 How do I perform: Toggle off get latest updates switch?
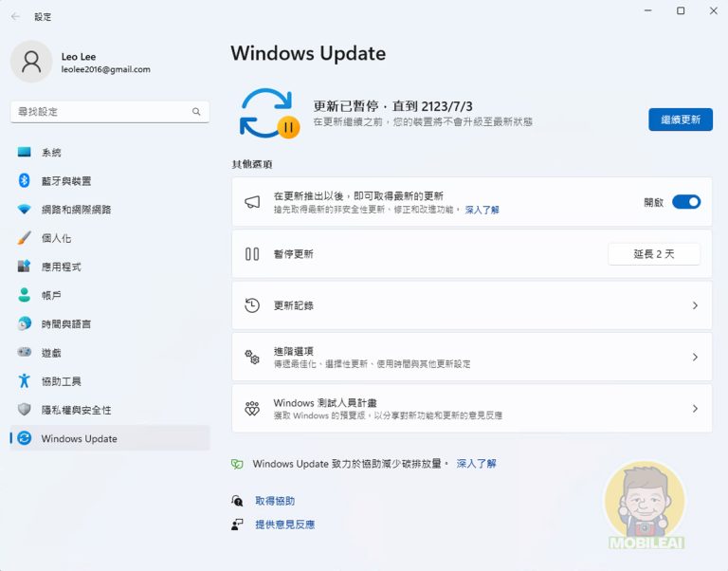686,202
